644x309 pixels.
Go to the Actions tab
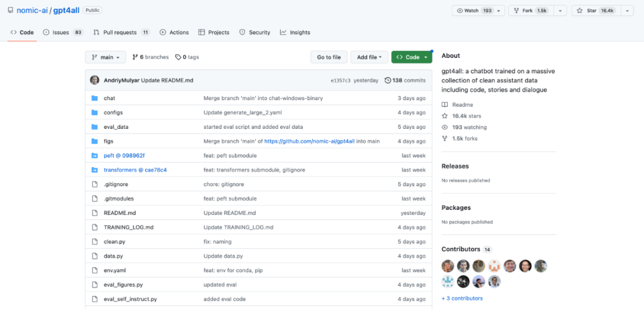click(174, 32)
